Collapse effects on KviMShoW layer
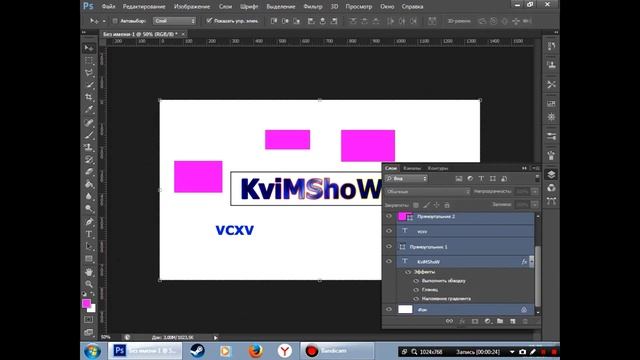 pos(531,261)
